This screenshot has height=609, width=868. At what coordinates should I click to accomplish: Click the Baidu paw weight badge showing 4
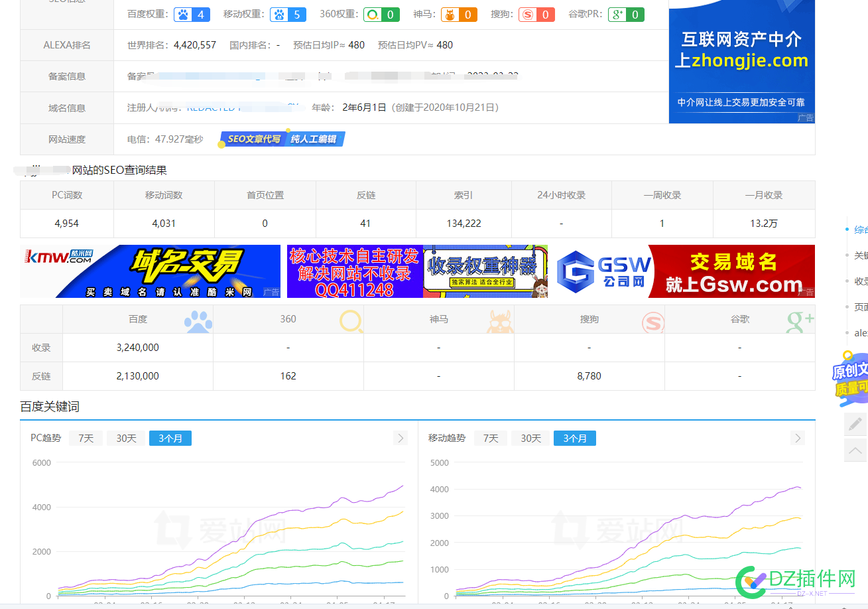tap(192, 14)
